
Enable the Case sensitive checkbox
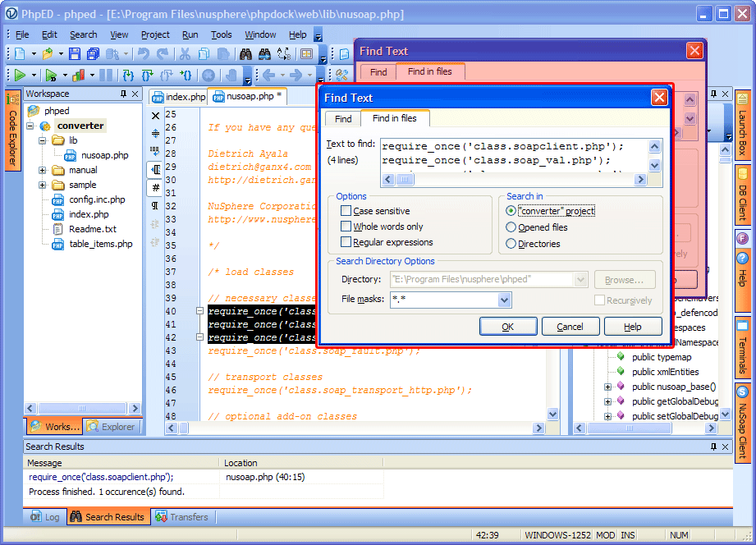point(346,211)
